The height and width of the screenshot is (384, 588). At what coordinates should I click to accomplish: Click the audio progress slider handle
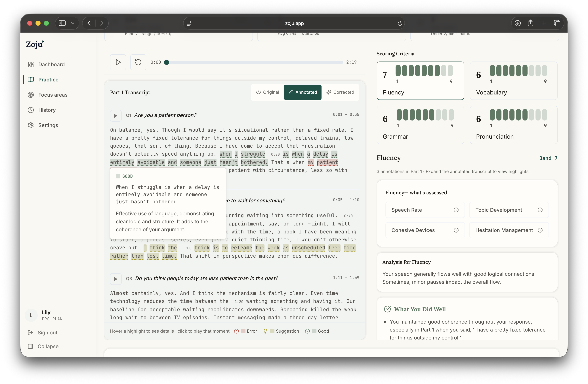pyautogui.click(x=167, y=62)
